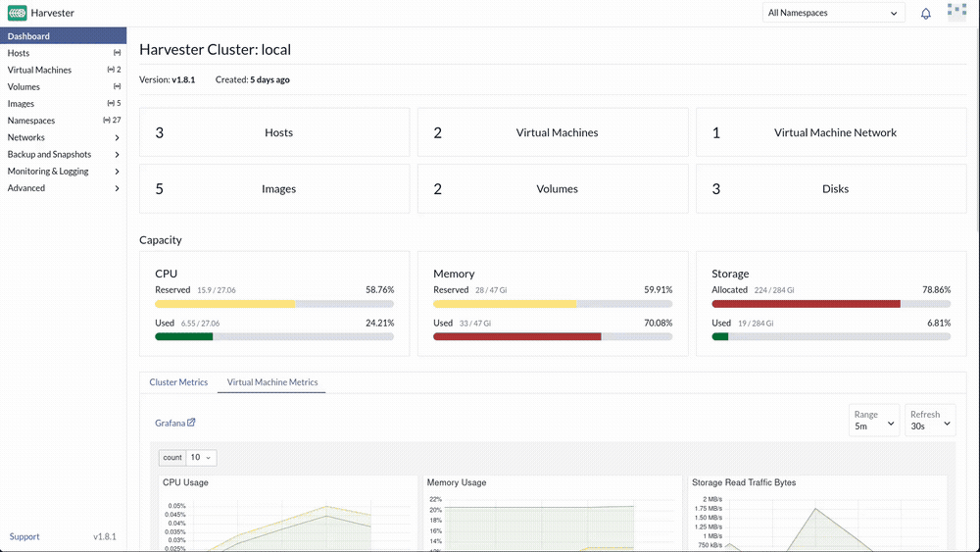The image size is (980, 552).
Task: Click Storage Read Traffic Bytes chart
Action: point(818,514)
